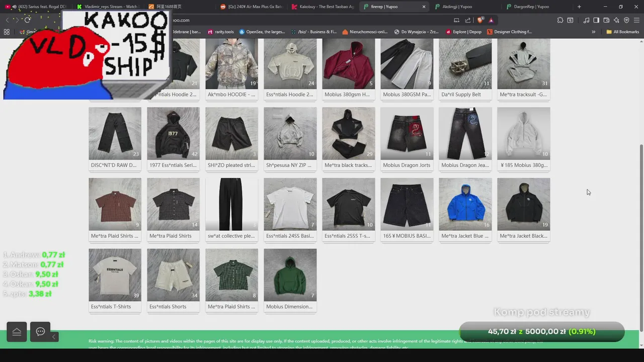Open the Me*tra Jacket Black... album title
This screenshot has height=362, width=644.
[523, 236]
